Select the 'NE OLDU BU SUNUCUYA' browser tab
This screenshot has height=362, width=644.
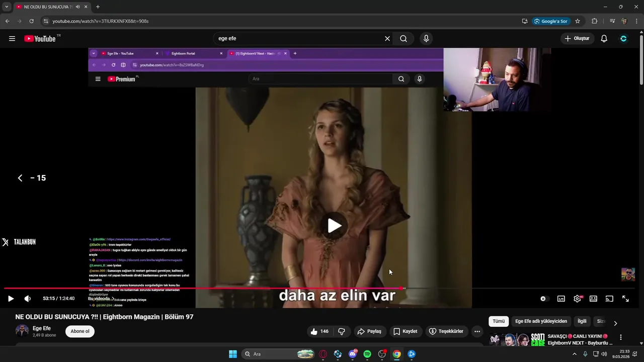click(52, 7)
